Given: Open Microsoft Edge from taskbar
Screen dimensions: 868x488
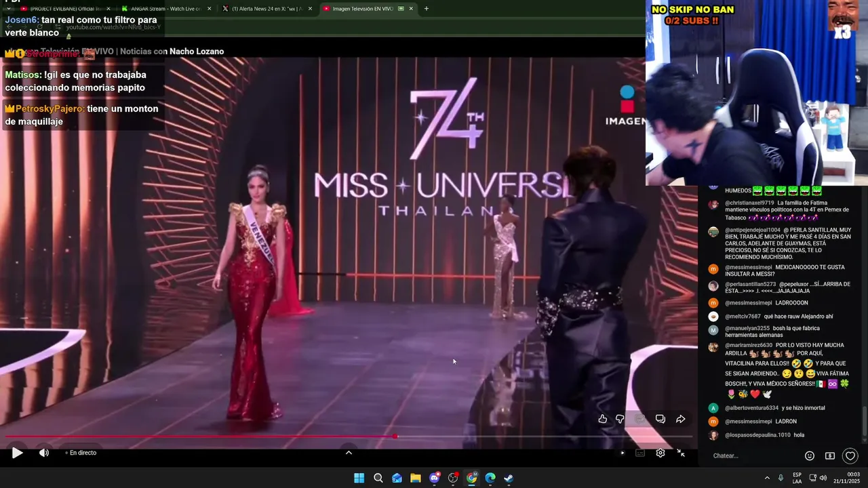Looking at the screenshot, I should tap(490, 478).
